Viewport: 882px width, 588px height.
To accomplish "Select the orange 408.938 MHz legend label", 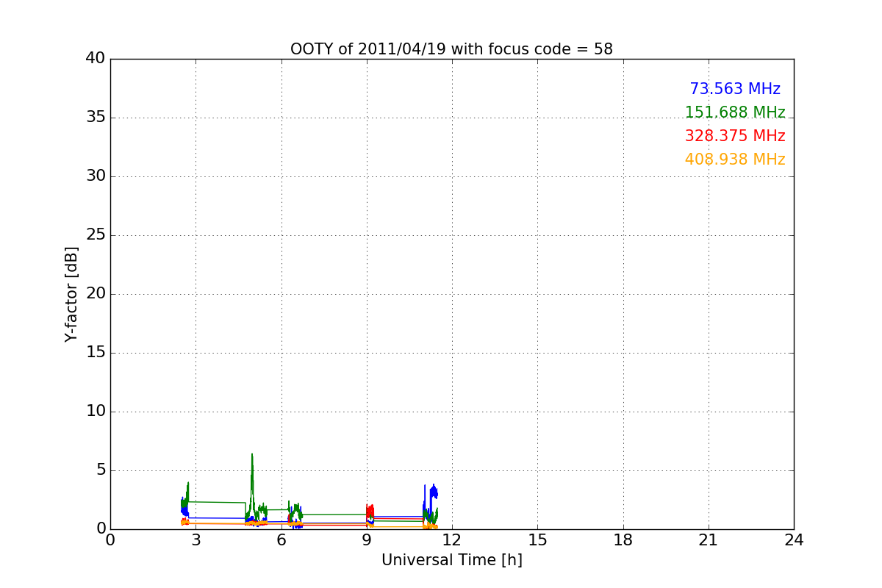I will (x=735, y=159).
